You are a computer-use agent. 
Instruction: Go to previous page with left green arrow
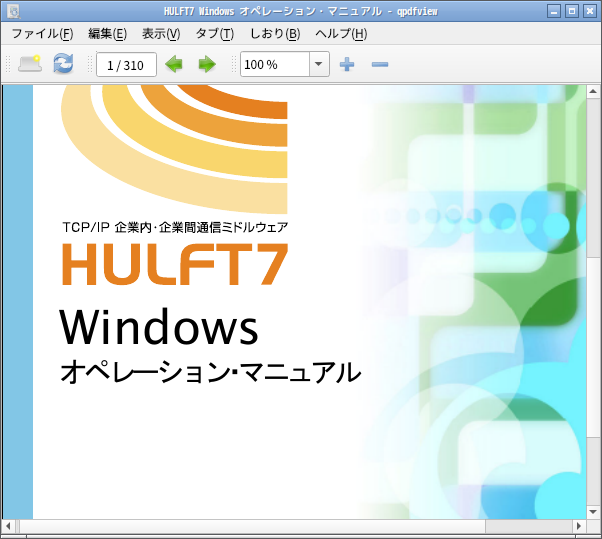pyautogui.click(x=174, y=64)
